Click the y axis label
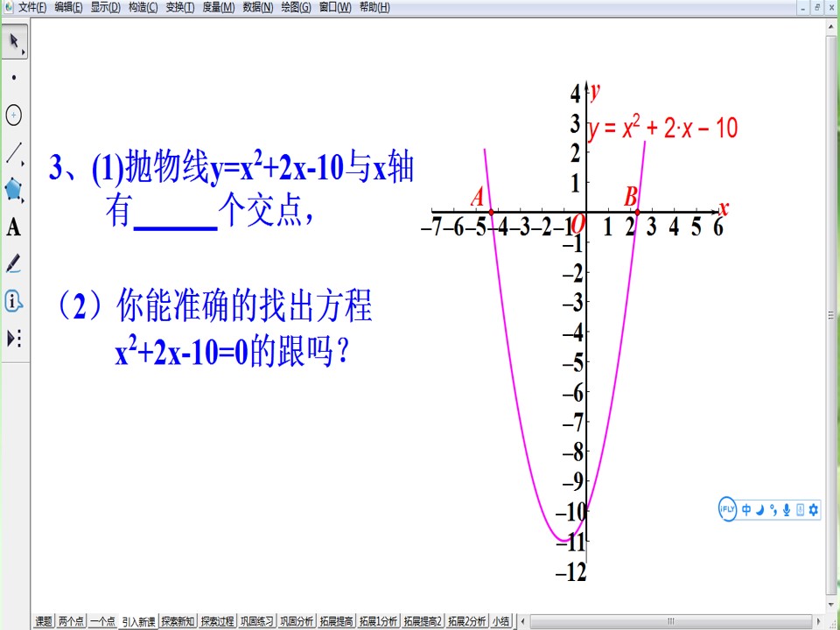840x630 pixels. [x=595, y=94]
